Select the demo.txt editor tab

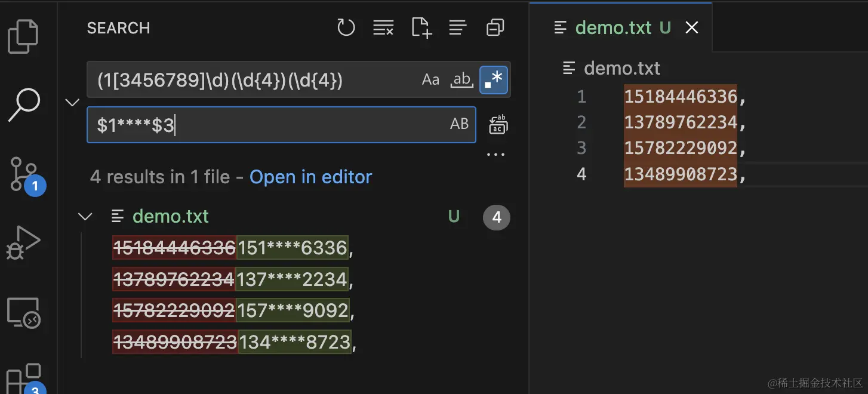614,27
